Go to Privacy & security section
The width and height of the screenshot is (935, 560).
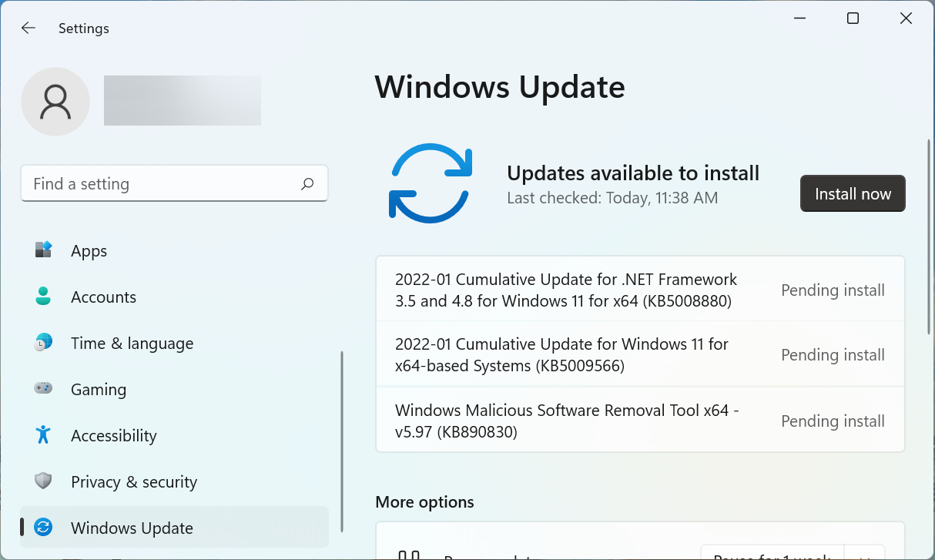coord(134,481)
